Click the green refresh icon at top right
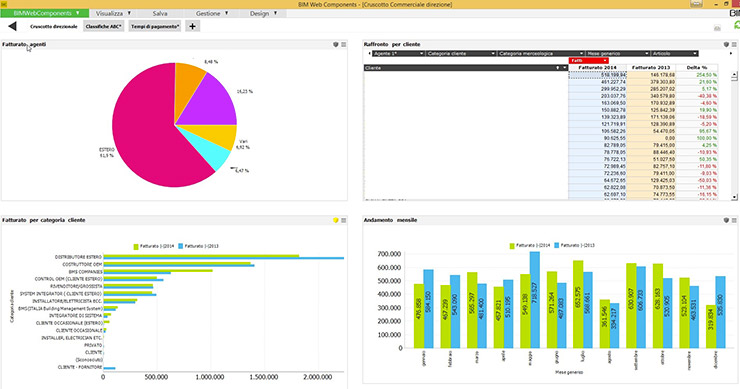Screen dimensions: 740x389 [737, 25]
